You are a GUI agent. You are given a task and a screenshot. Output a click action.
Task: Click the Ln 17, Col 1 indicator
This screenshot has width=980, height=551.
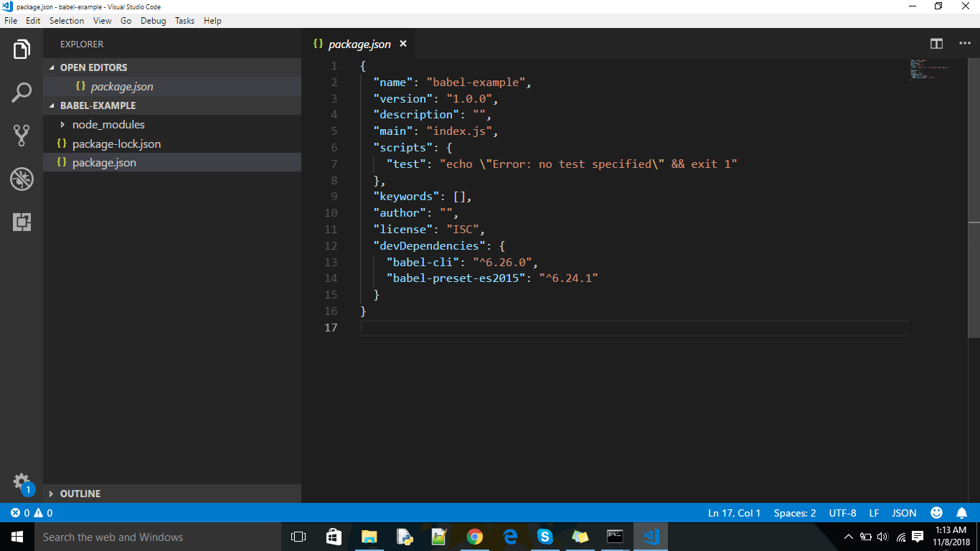point(735,513)
